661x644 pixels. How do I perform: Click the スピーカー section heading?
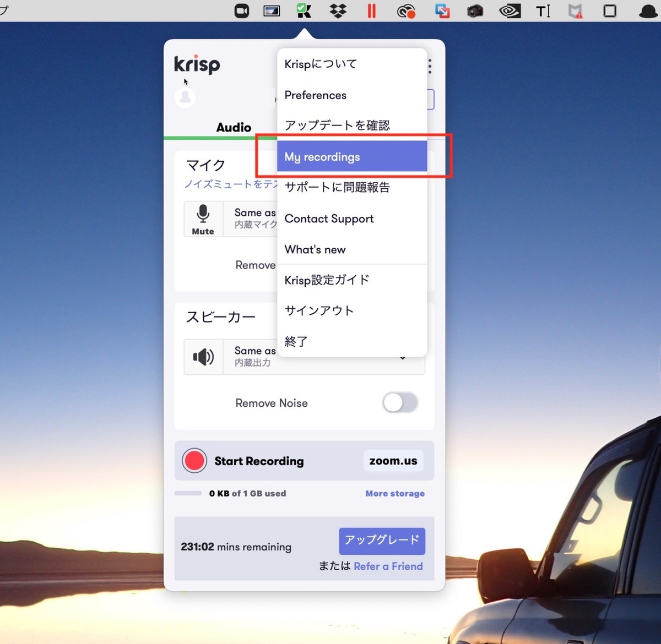220,317
